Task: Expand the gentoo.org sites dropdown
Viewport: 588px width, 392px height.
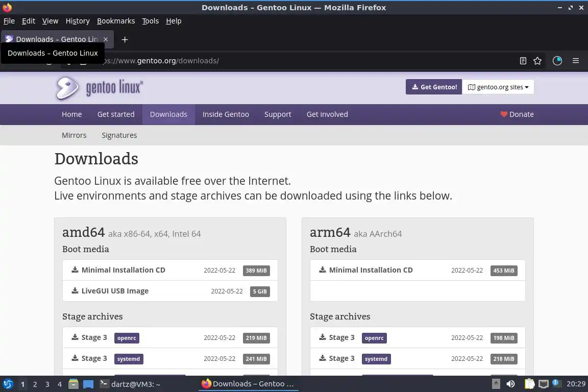Action: (498, 87)
